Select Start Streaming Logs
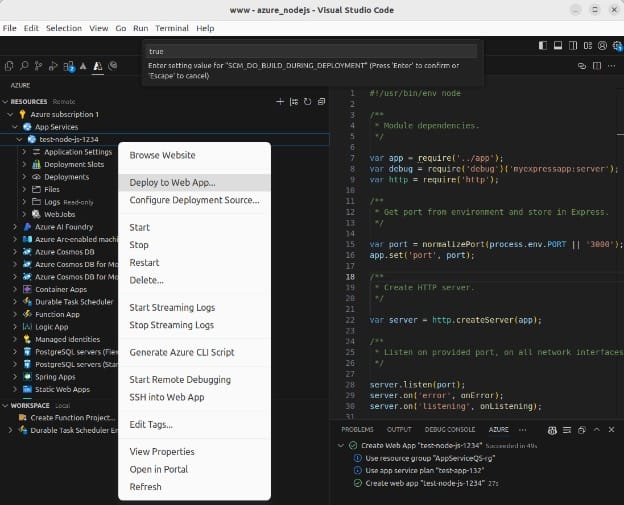Image resolution: width=624 pixels, height=505 pixels. tap(194, 308)
